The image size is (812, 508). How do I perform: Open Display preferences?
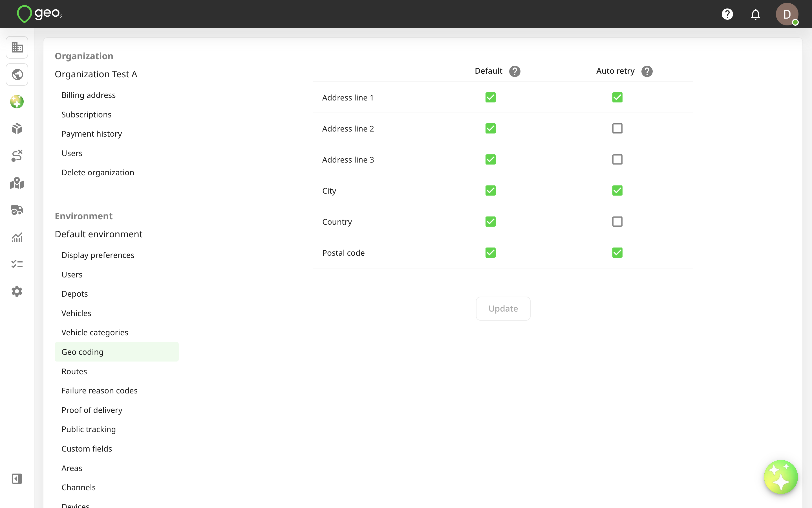point(98,255)
